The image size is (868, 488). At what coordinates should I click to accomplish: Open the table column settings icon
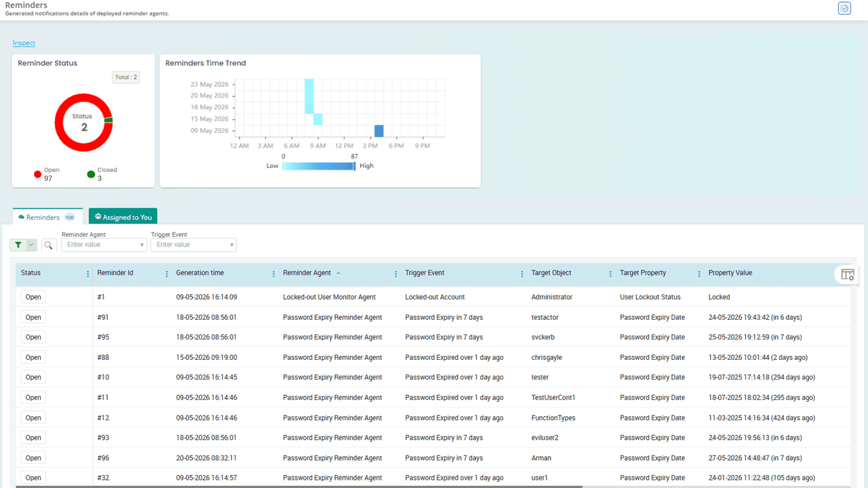(848, 274)
